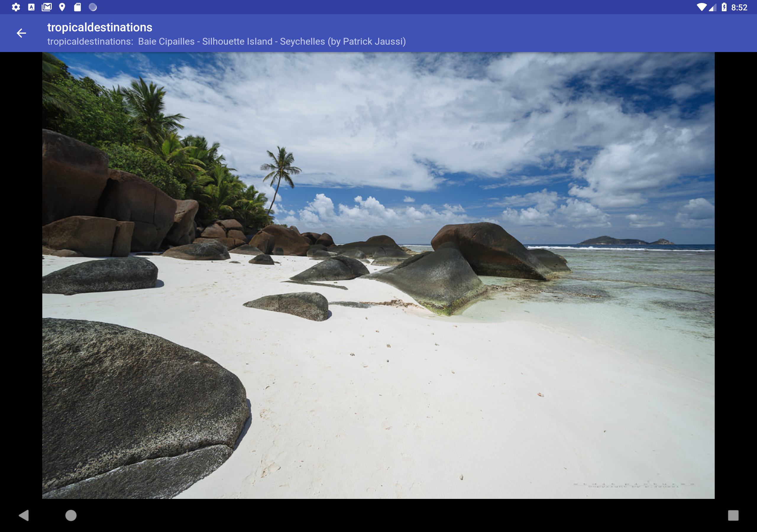Open the settings gear notification icon
Screen dimensions: 757x532
tap(16, 7)
